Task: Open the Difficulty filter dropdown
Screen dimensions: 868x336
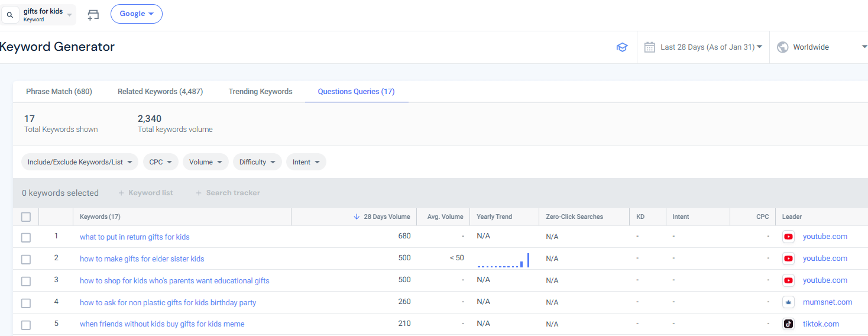Action: coord(257,162)
